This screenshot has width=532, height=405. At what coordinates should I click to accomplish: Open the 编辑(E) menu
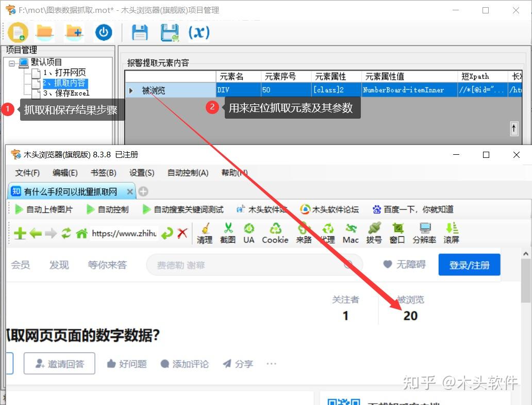[65, 173]
